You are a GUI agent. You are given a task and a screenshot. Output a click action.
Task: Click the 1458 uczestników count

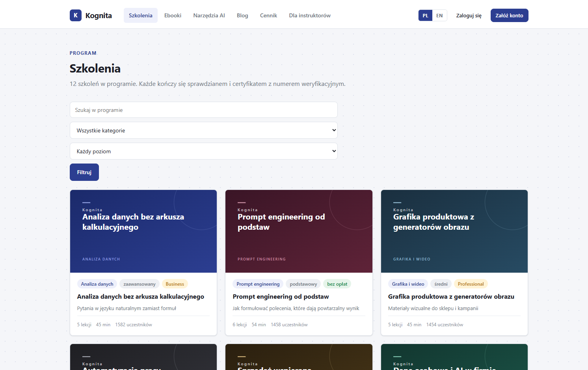[x=289, y=325]
